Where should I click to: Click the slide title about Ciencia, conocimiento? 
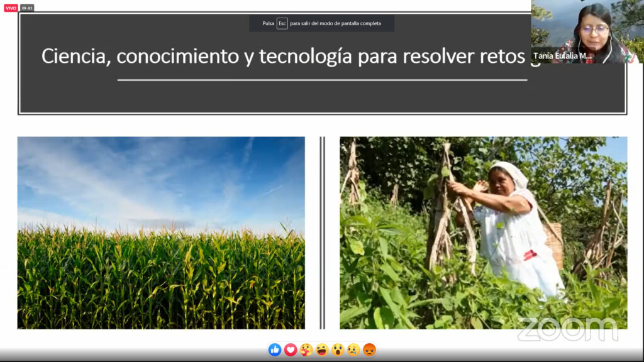click(x=283, y=56)
